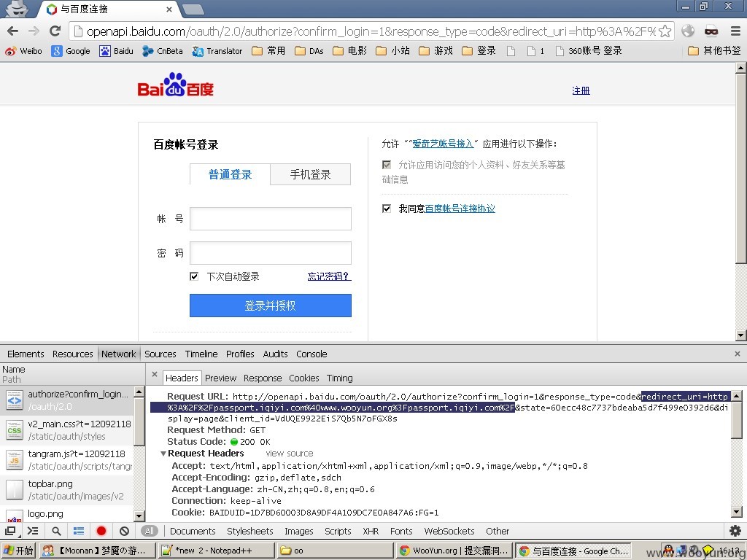Switch to the Console devtools tab

[311, 354]
